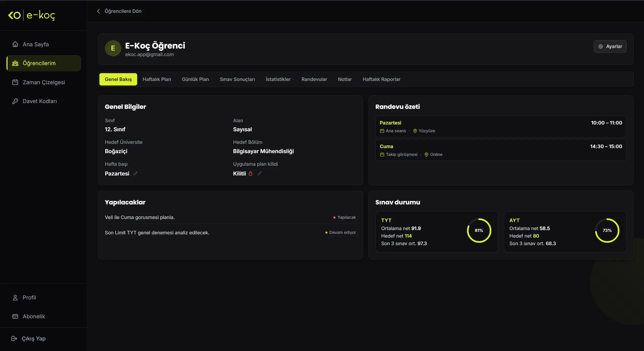Click the value 'Boğaziçi'
The image size is (644, 351).
(116, 151)
